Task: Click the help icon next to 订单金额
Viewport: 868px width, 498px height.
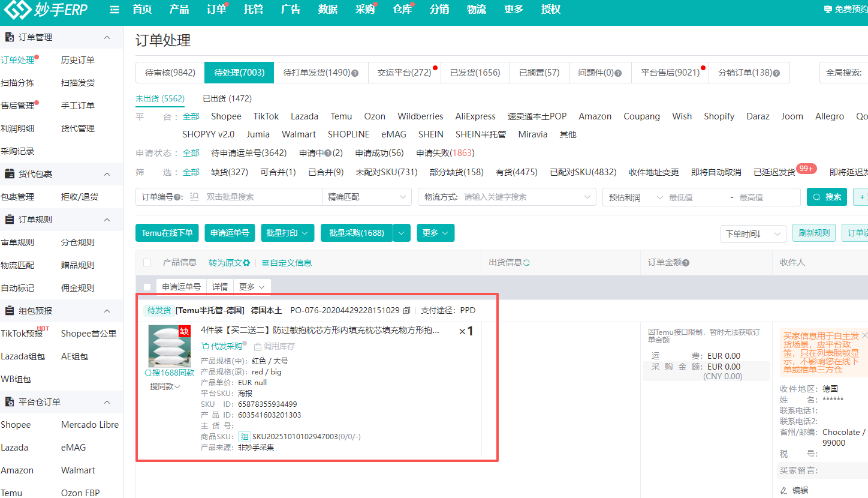Action: point(686,263)
